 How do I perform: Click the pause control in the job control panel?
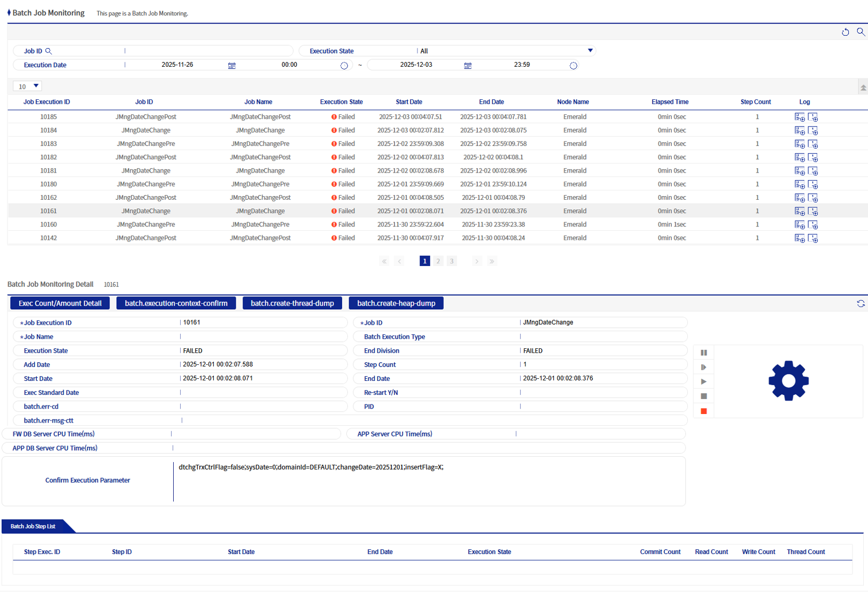[x=703, y=353]
